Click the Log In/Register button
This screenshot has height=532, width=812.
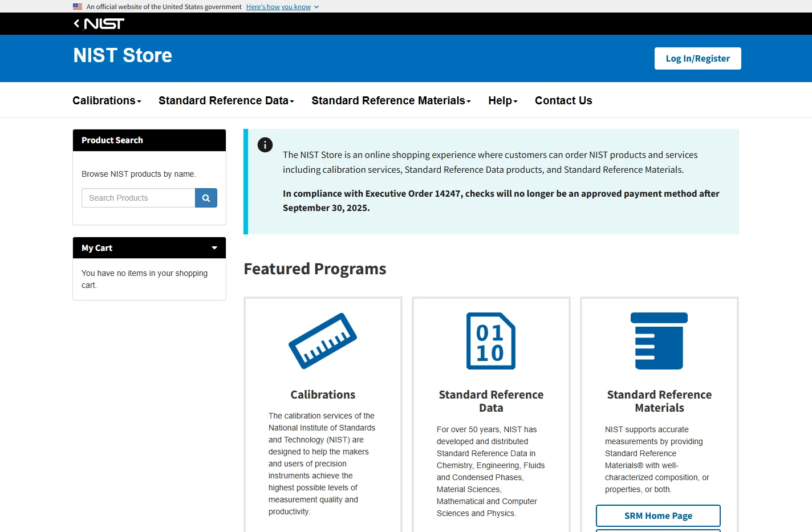tap(698, 59)
